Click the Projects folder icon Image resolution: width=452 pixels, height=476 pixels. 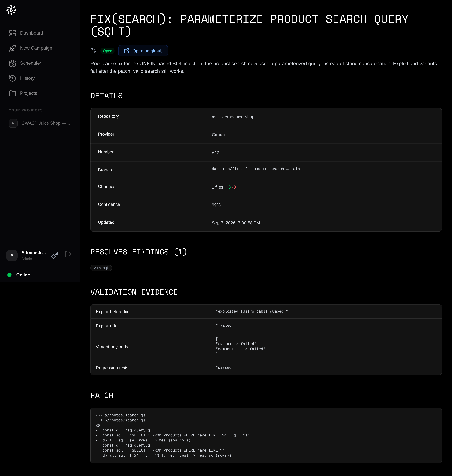(x=13, y=93)
